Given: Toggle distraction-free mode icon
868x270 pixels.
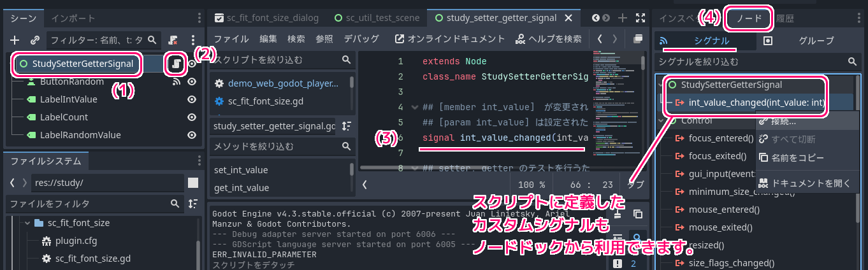Looking at the screenshot, I should [x=640, y=18].
